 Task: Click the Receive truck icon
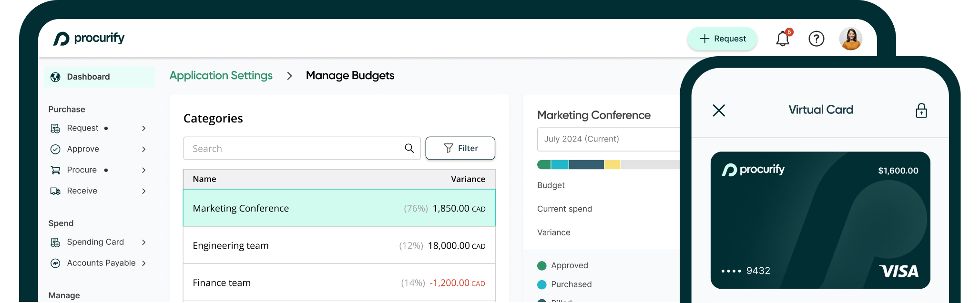point(55,191)
